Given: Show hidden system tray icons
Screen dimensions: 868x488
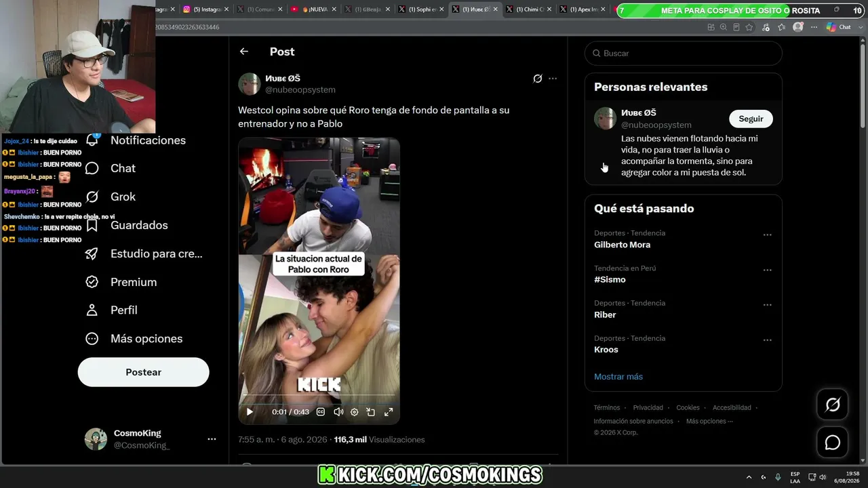Looking at the screenshot, I should [x=749, y=477].
